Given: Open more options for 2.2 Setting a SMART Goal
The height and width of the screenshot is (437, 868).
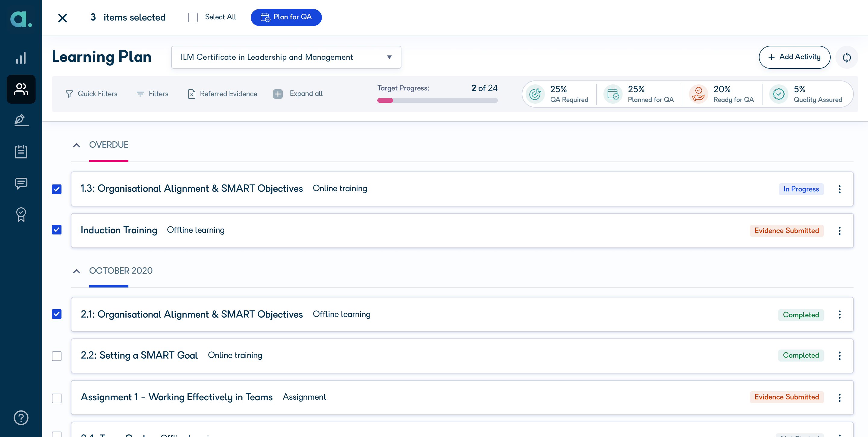Looking at the screenshot, I should [839, 356].
